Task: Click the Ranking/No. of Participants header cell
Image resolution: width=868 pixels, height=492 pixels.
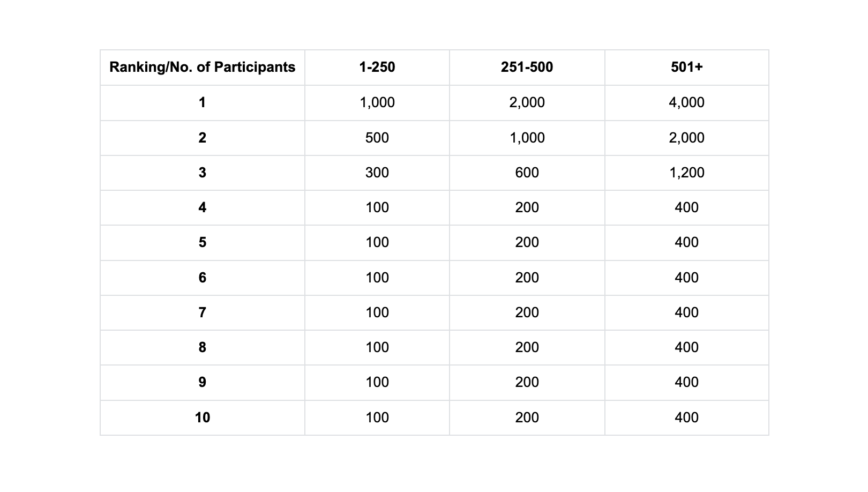Action: coord(203,68)
